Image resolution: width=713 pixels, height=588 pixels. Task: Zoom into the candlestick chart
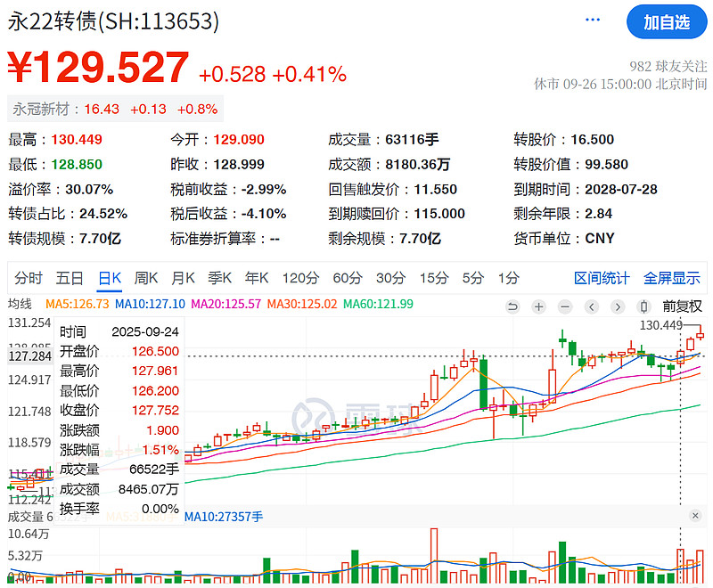(x=538, y=306)
